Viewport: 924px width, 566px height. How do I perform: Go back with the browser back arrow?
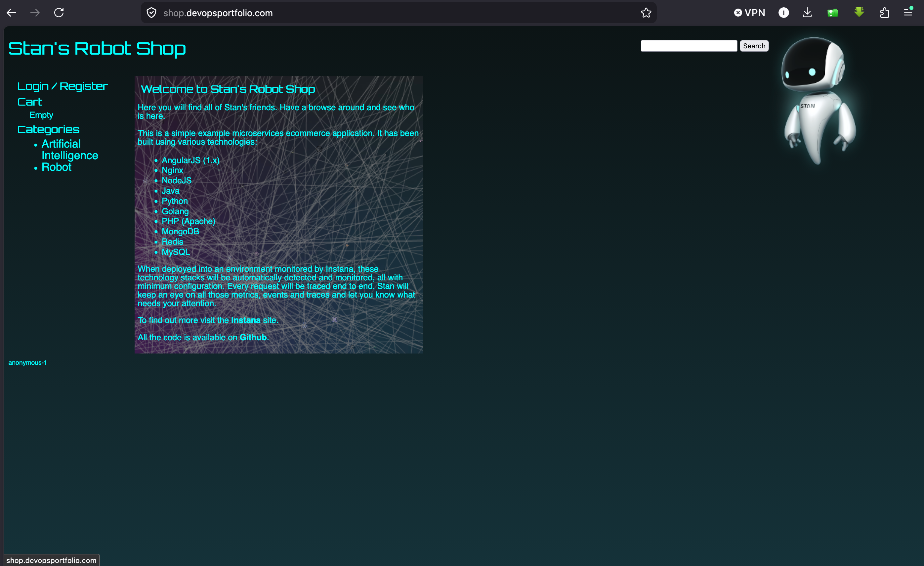coord(11,13)
